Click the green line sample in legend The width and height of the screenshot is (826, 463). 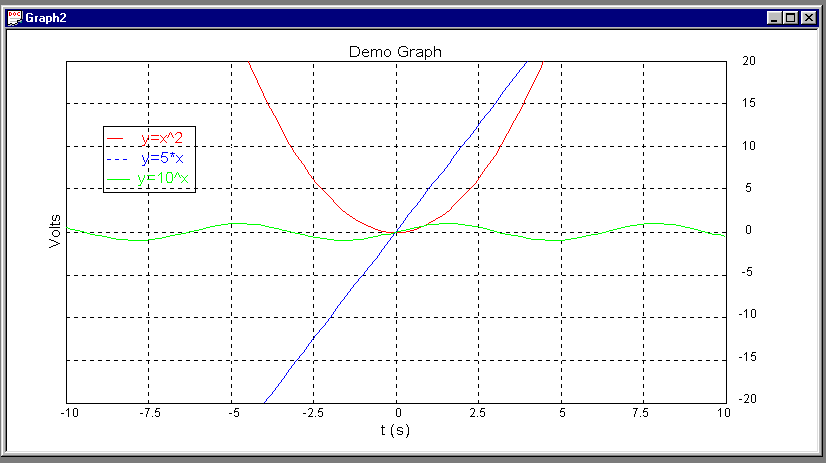(118, 179)
